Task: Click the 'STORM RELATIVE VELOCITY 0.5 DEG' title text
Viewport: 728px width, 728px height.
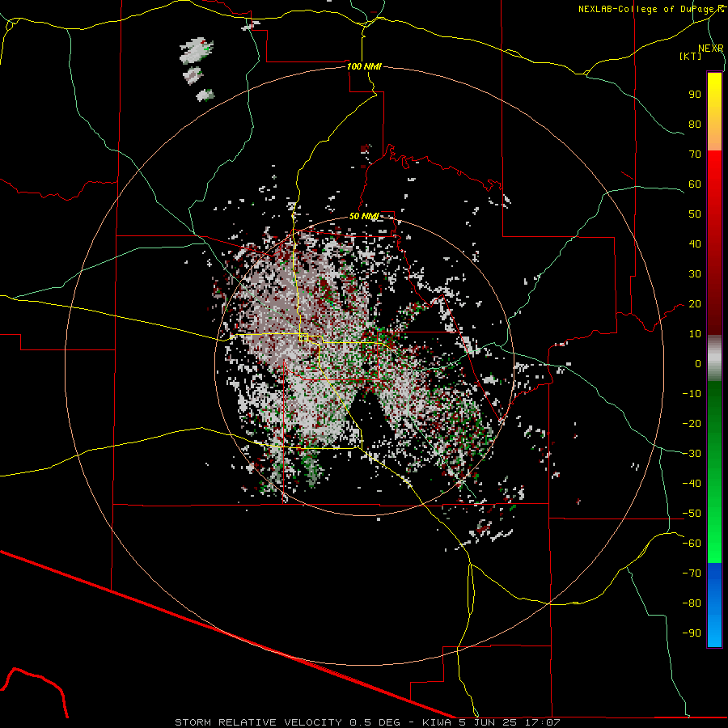Action: pyautogui.click(x=287, y=722)
